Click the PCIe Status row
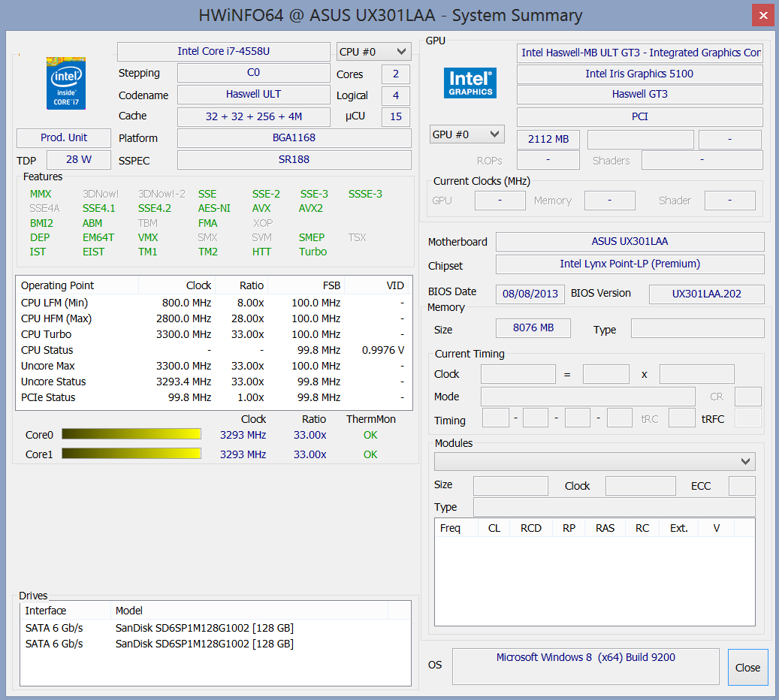This screenshot has width=779, height=700. point(214,397)
